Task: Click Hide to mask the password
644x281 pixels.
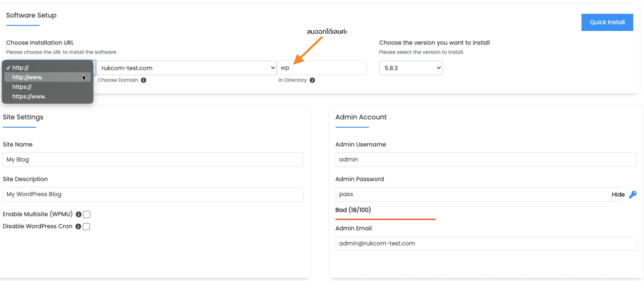Action: point(618,194)
